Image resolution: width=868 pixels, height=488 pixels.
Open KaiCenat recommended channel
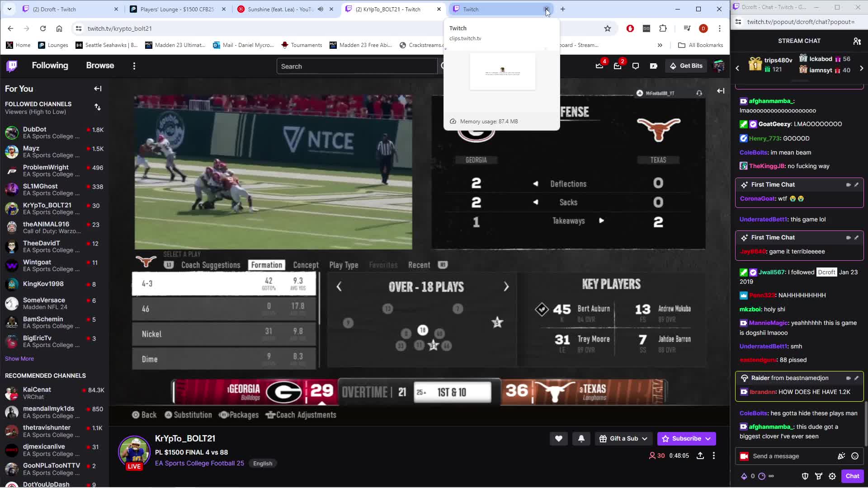[54, 393]
